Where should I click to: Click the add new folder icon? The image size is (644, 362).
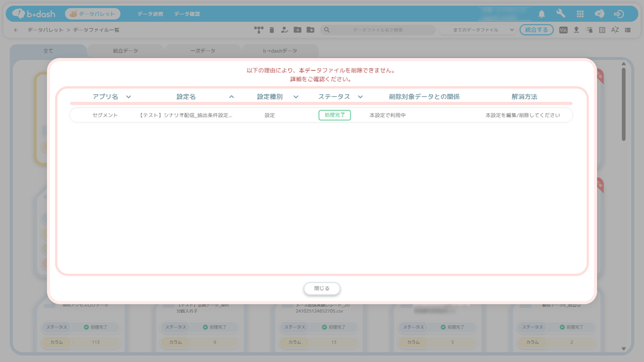coord(310,30)
